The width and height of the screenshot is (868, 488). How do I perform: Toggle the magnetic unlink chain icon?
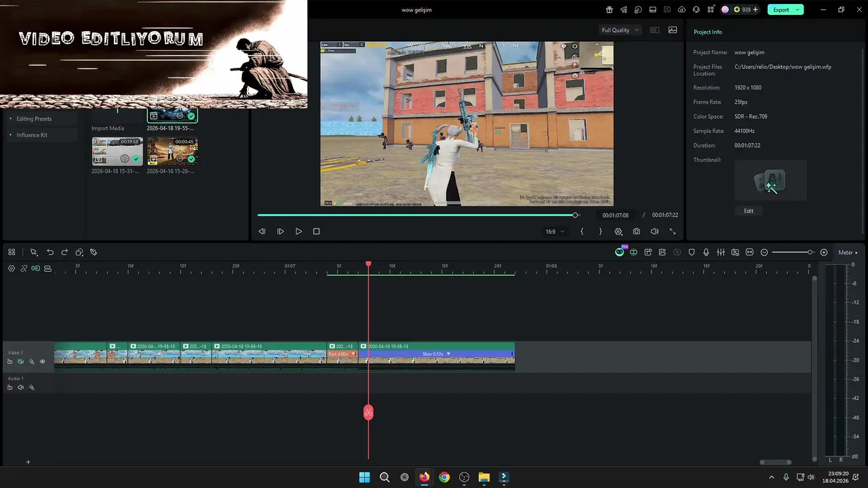(x=24, y=268)
